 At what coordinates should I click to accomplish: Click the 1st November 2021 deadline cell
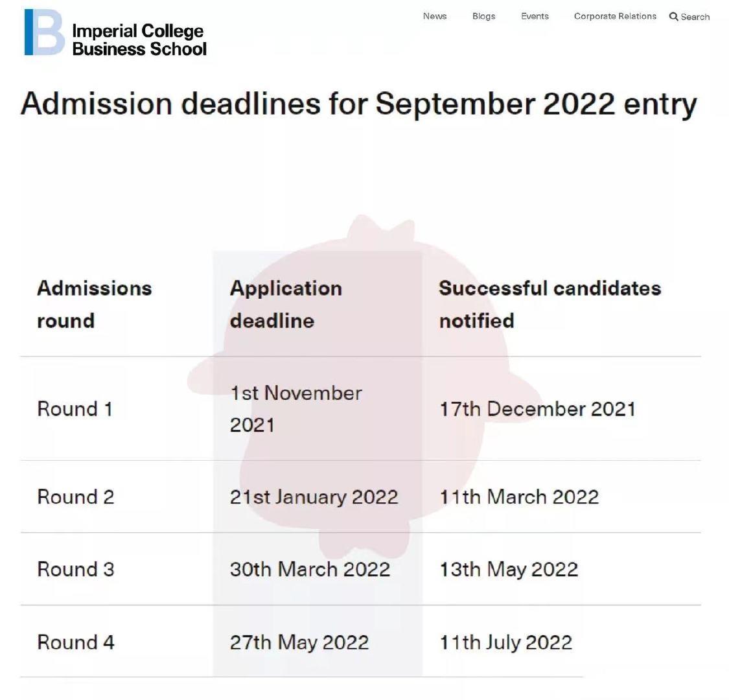tap(295, 409)
